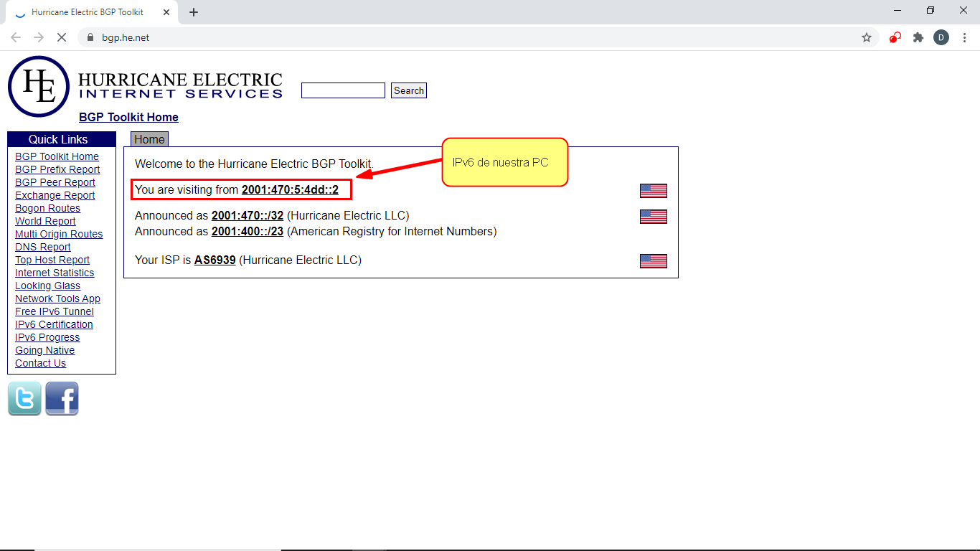Open Free IPv6 Tunnel link
The width and height of the screenshot is (980, 551).
55,311
